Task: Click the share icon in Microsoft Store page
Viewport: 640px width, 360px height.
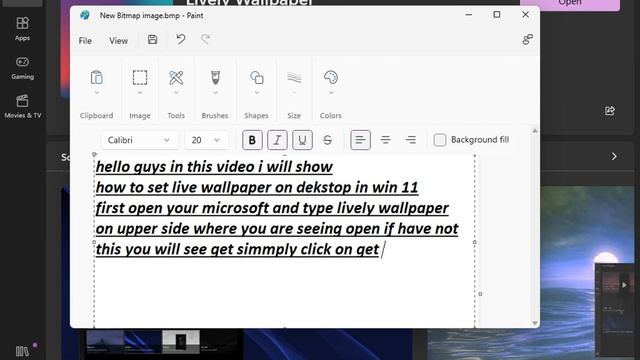Action: click(610, 111)
